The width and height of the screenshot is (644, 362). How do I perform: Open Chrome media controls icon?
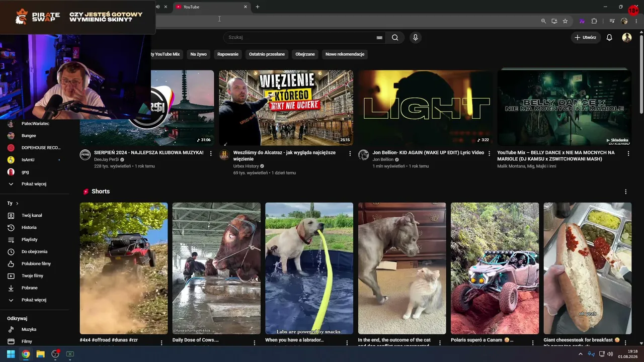coord(612,21)
